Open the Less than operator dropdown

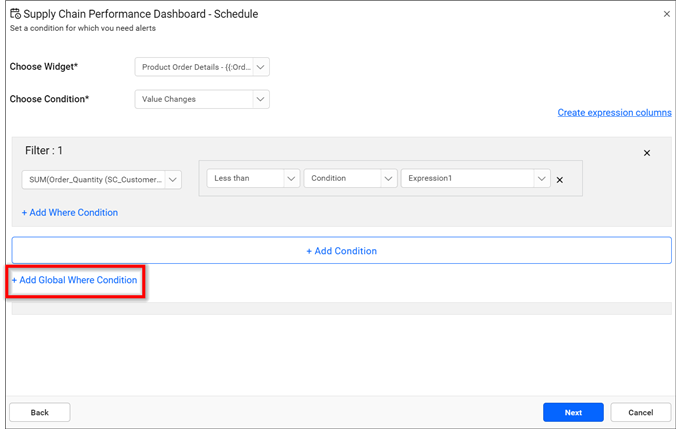click(x=244, y=179)
